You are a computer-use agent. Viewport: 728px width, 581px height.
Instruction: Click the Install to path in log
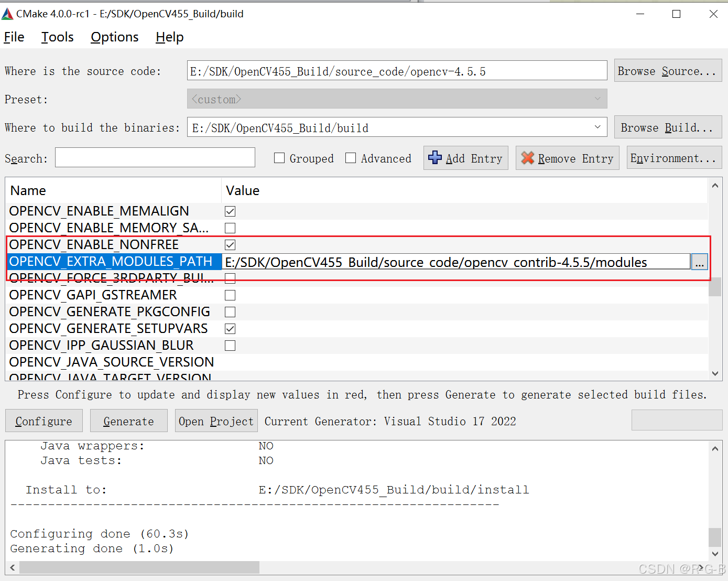click(x=394, y=490)
